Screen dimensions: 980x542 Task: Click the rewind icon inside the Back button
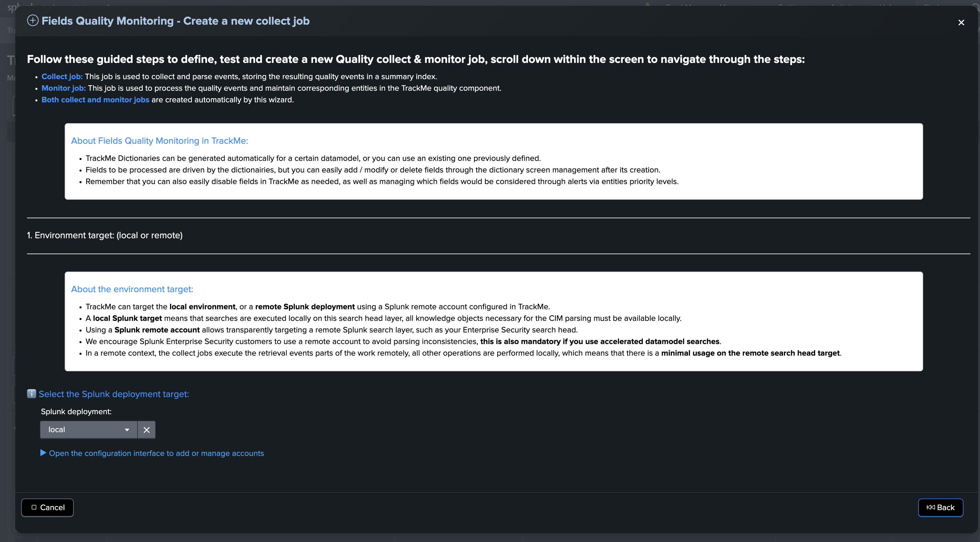click(x=931, y=507)
